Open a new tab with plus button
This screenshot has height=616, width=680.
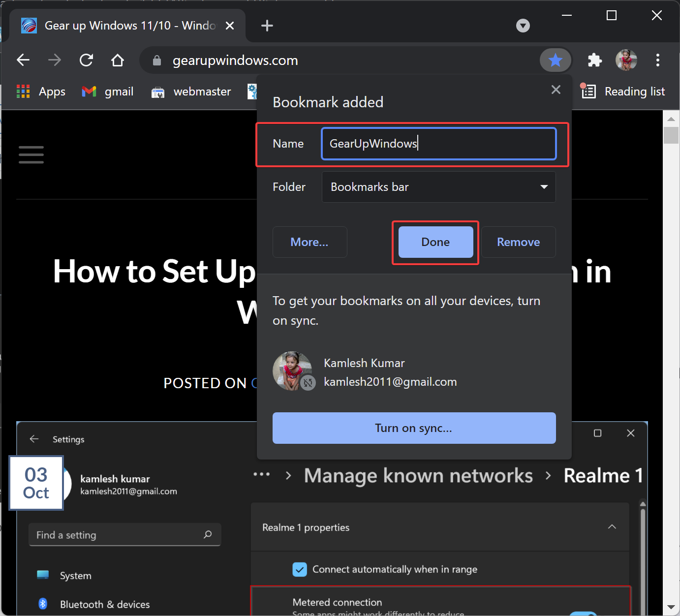(267, 26)
